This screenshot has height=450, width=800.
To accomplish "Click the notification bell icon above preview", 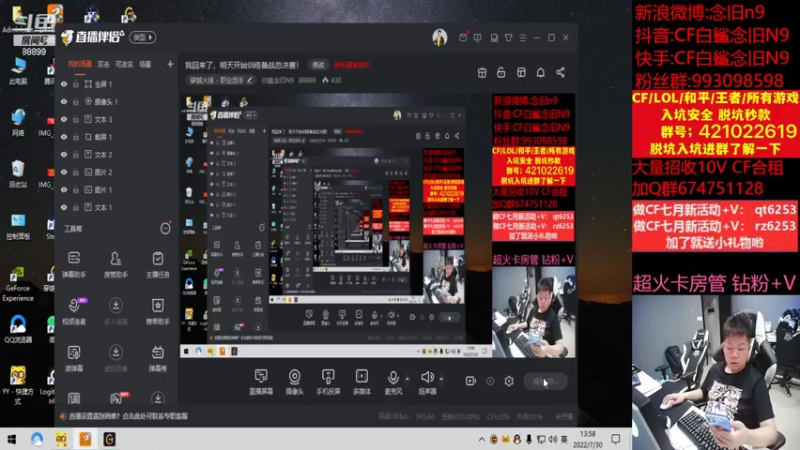I will (x=540, y=72).
